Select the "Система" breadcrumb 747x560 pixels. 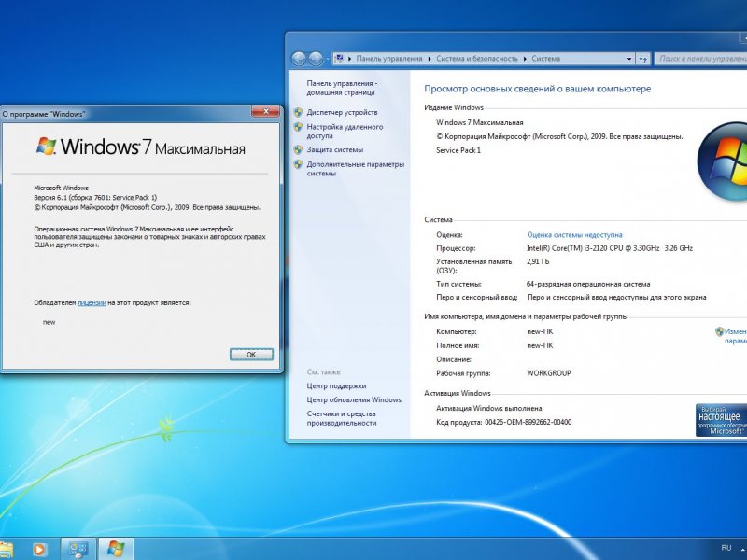coord(545,59)
